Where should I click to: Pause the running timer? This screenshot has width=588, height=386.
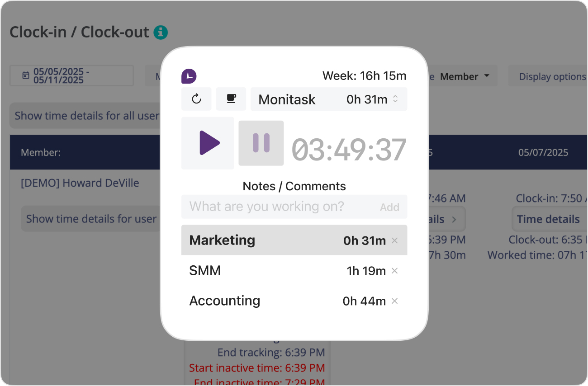click(x=261, y=143)
